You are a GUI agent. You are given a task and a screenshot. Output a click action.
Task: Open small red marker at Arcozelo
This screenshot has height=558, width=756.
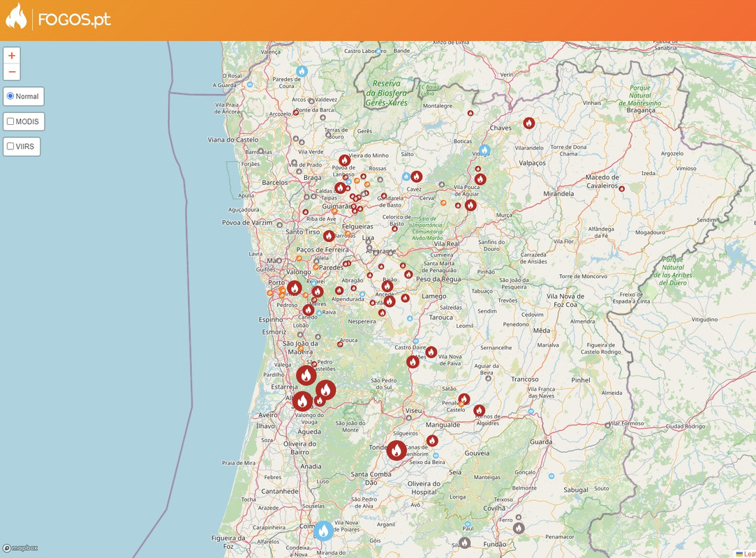point(295,113)
